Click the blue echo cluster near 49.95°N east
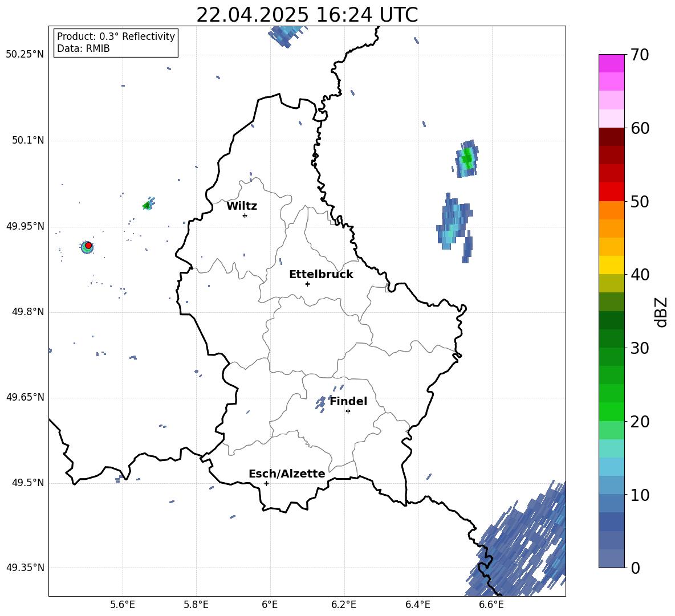This screenshot has width=675, height=616. (455, 227)
